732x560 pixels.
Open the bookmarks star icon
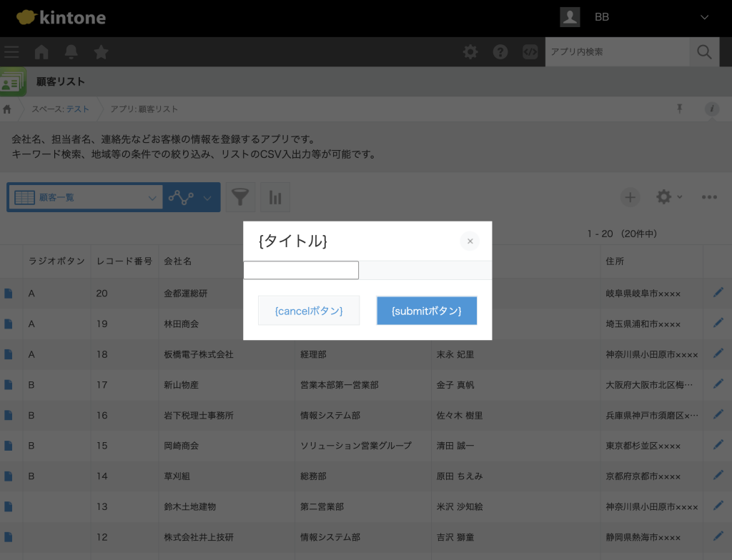(x=102, y=52)
